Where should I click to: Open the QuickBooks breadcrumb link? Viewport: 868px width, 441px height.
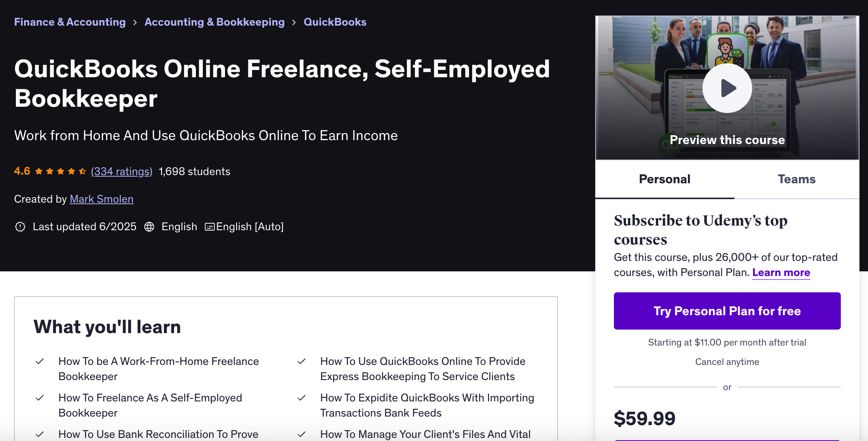[x=335, y=22]
